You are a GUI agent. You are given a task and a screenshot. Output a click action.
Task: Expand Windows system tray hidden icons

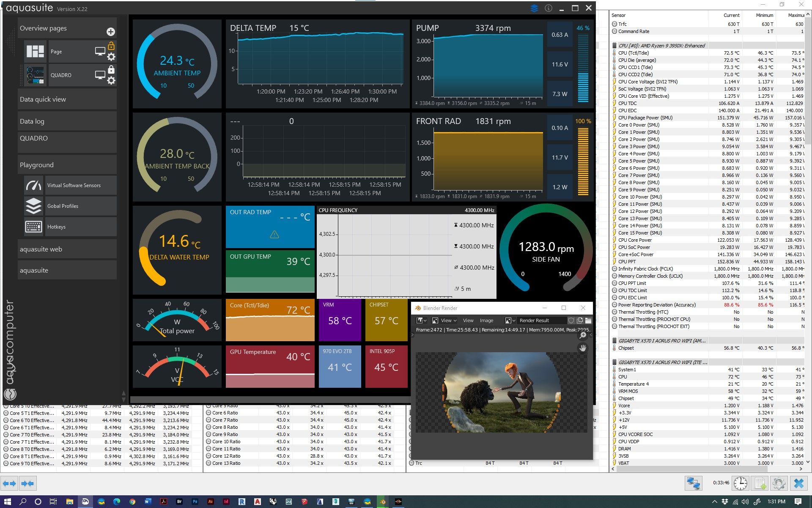[715, 502]
